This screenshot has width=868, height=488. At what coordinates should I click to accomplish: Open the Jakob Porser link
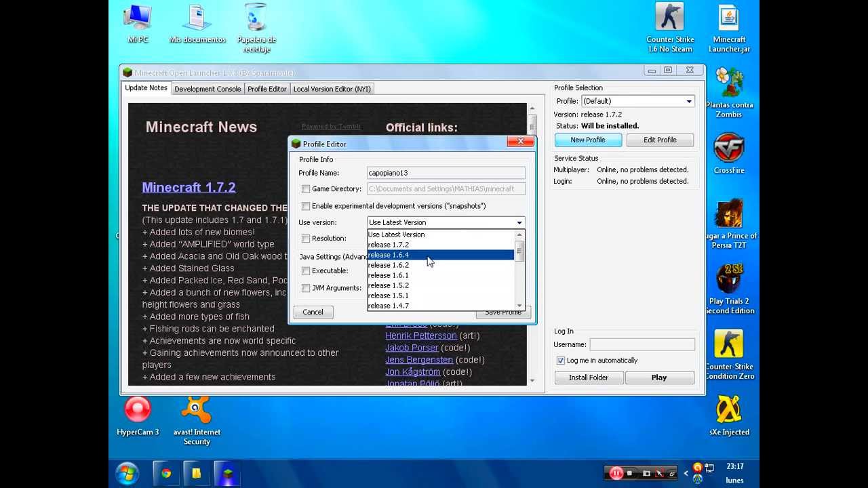412,348
